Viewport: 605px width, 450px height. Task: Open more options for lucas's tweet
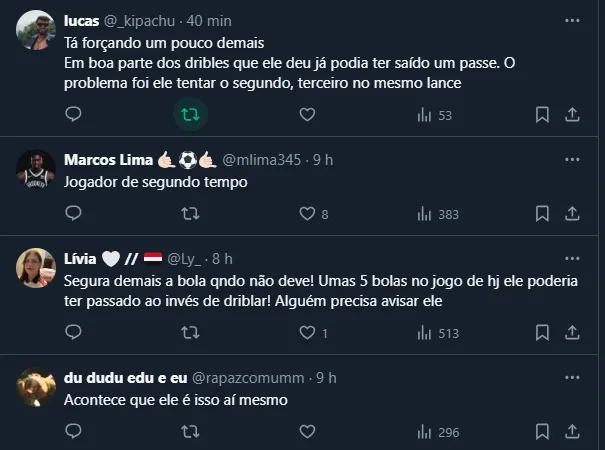[572, 20]
